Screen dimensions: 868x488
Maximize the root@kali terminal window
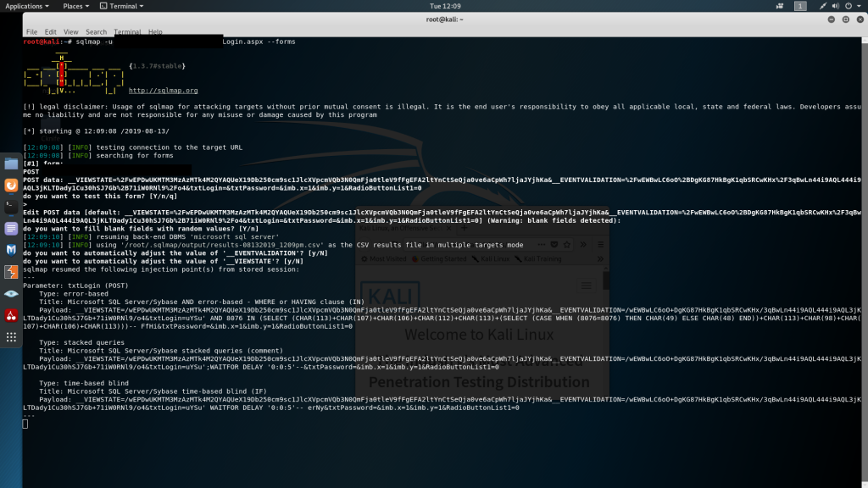[x=846, y=19]
